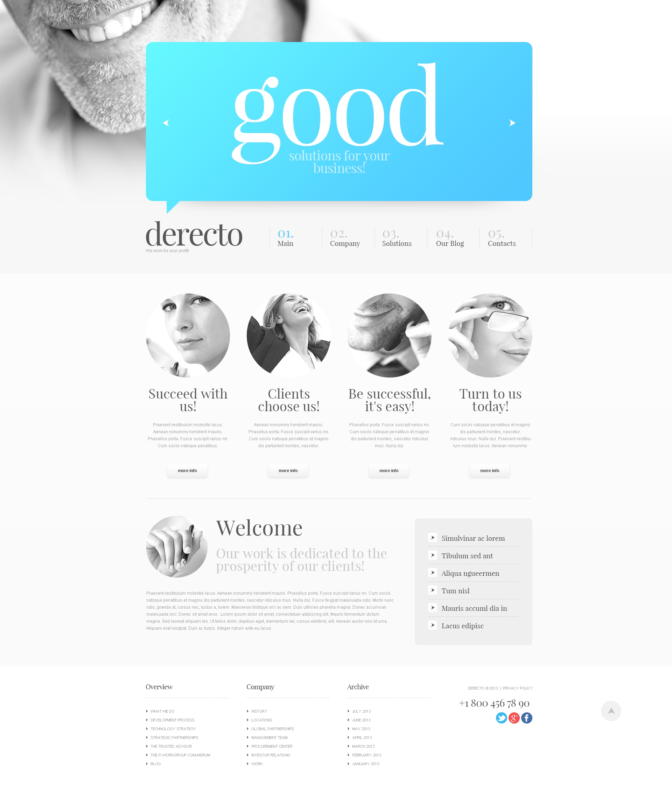Image resolution: width=672 pixels, height=788 pixels.
Task: Expand the Simulvinar ac lorem item
Action: point(432,538)
